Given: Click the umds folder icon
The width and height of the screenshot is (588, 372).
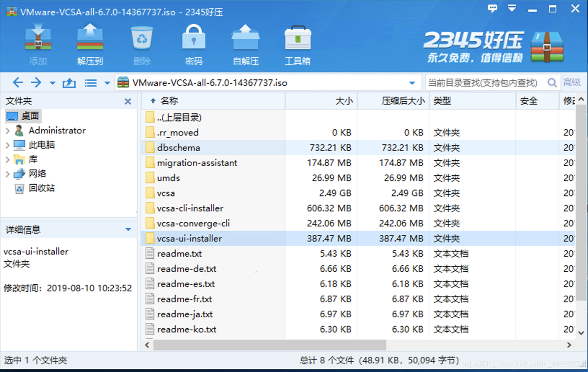Looking at the screenshot, I should click(x=150, y=178).
